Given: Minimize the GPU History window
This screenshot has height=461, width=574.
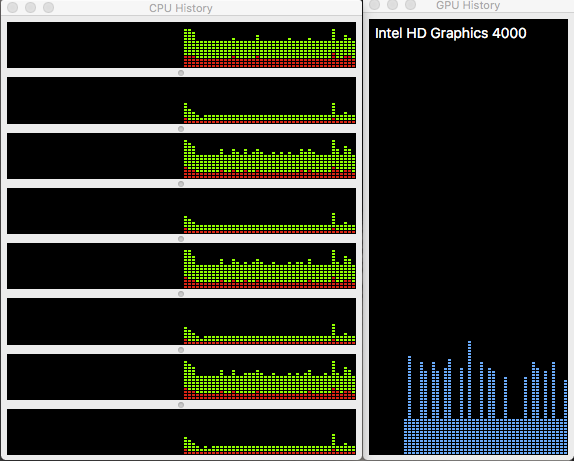Looking at the screenshot, I should click(392, 4).
